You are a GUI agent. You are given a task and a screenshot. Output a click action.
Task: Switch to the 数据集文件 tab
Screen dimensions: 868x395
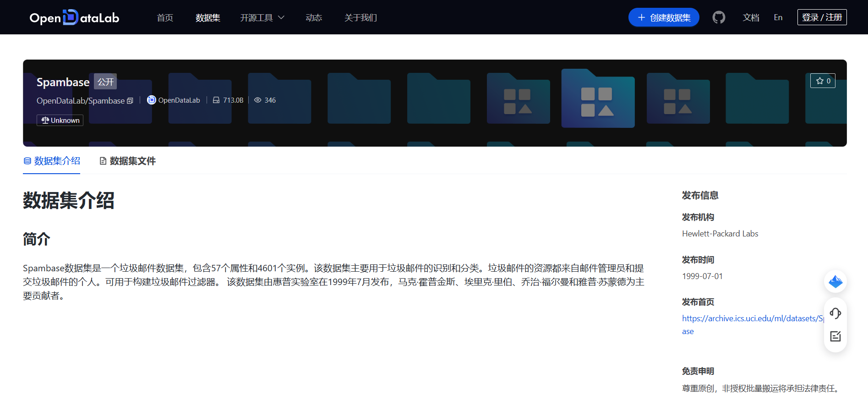coord(128,161)
